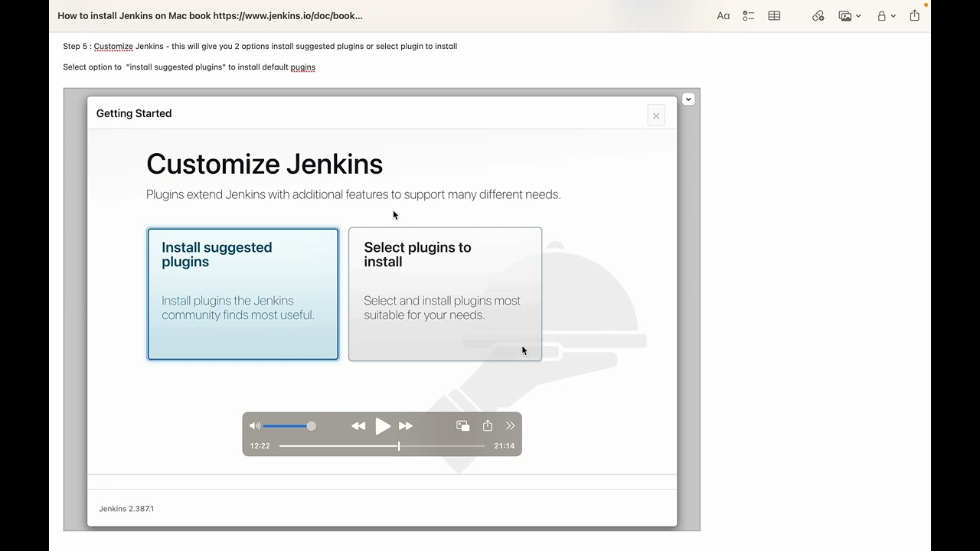
Task: Open the lock note dropdown
Action: 887,15
